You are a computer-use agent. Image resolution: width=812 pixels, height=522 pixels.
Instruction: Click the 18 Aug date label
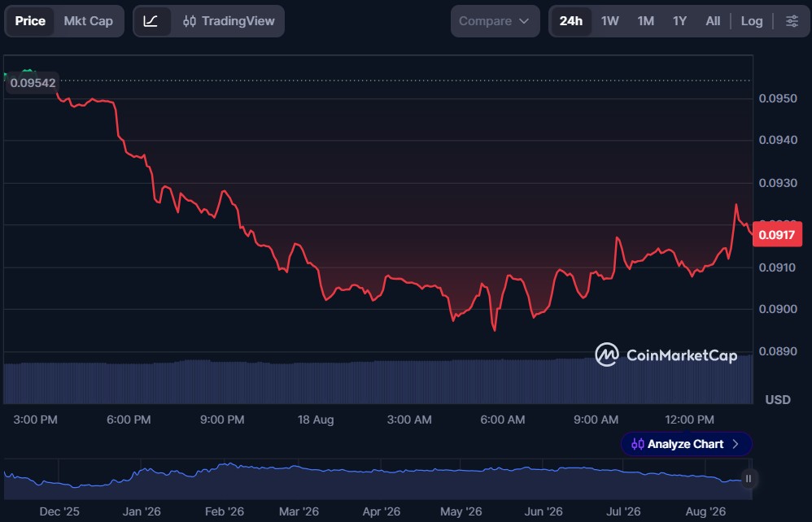pos(316,420)
